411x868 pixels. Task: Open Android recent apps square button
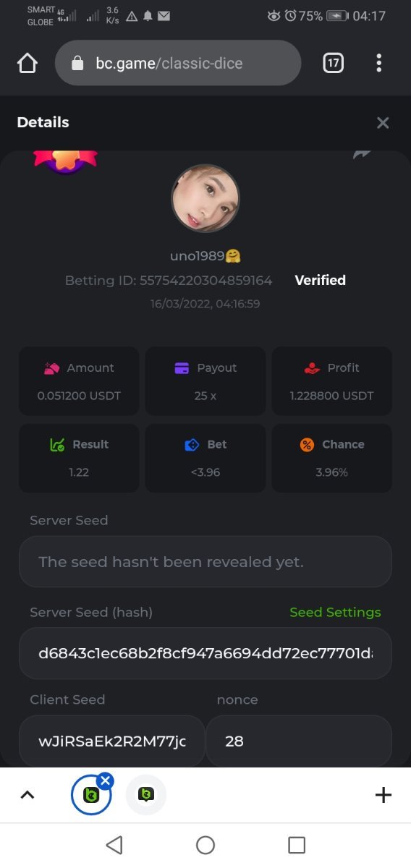coord(297,845)
